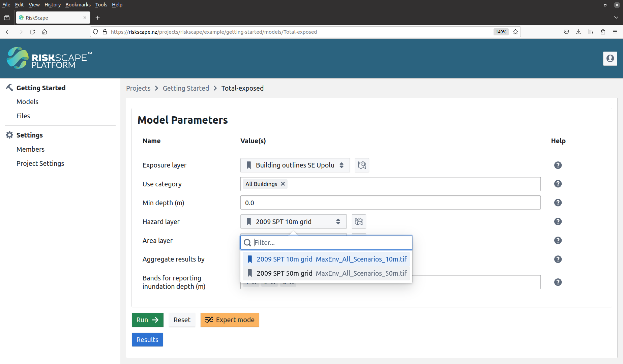
Task: Remove the All Buildings tag
Action: click(x=283, y=184)
